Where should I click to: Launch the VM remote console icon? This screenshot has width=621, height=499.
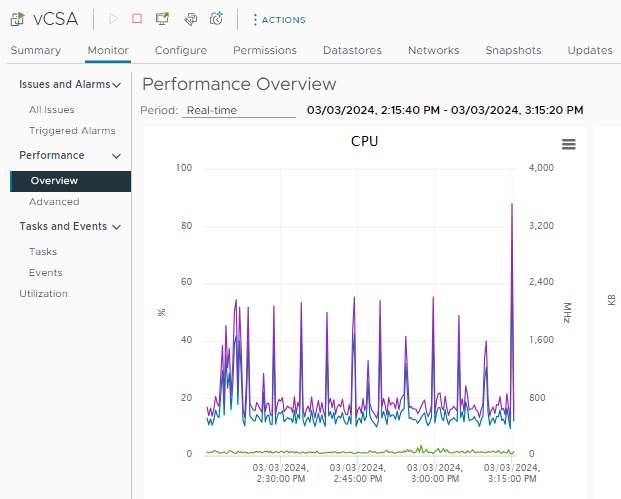pyautogui.click(x=163, y=19)
